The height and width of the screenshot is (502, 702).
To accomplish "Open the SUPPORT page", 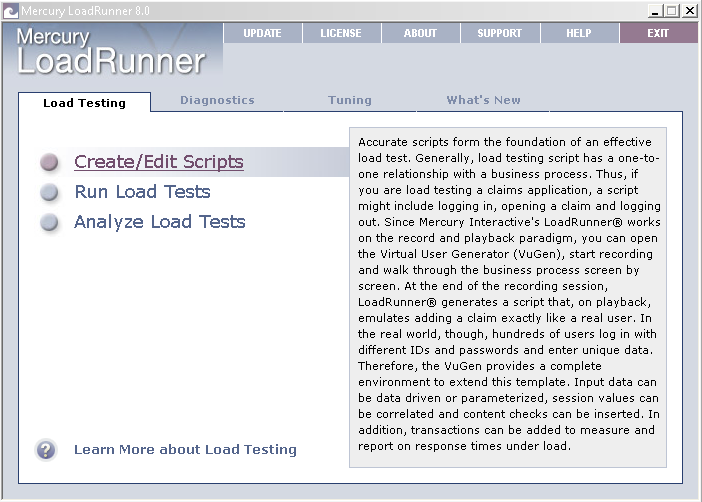I will tap(499, 33).
